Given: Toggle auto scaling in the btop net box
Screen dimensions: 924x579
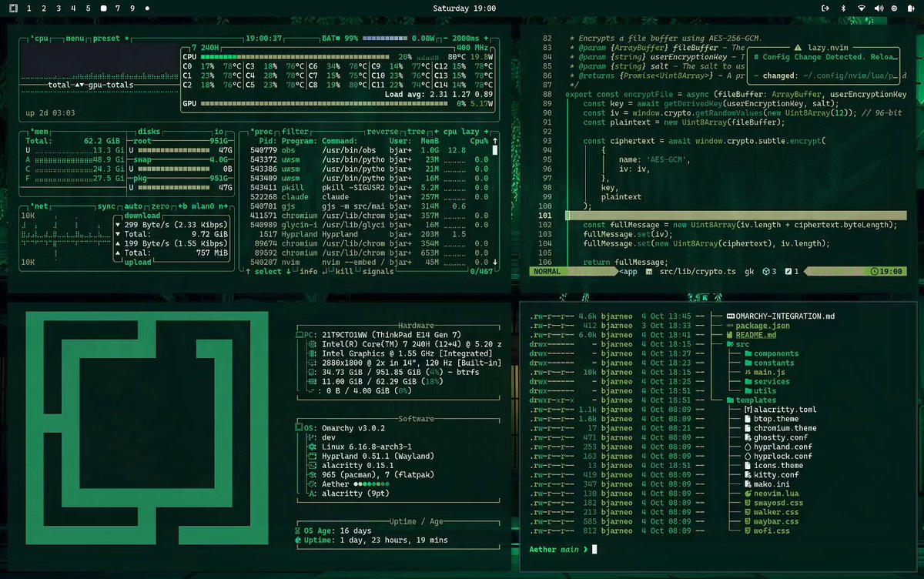Looking at the screenshot, I should [134, 207].
